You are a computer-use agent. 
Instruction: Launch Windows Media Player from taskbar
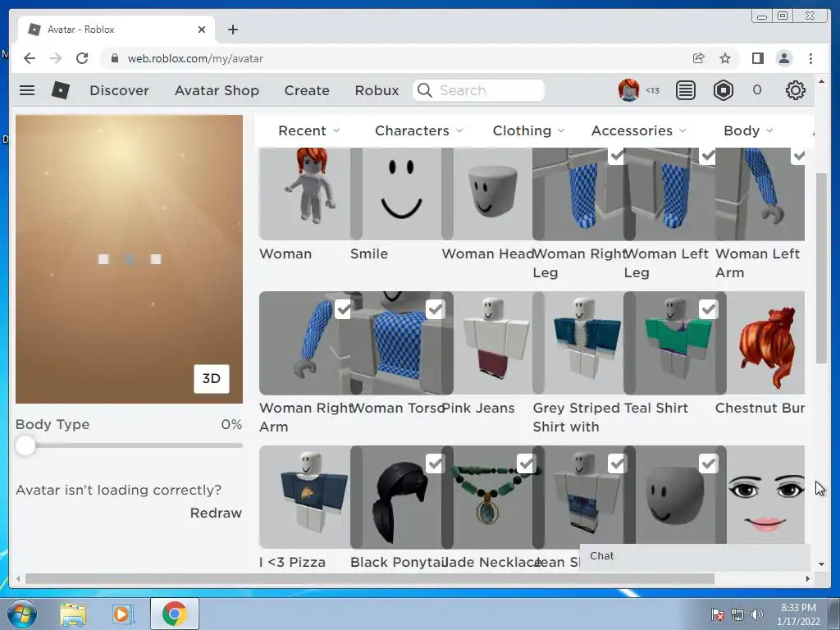click(x=122, y=614)
